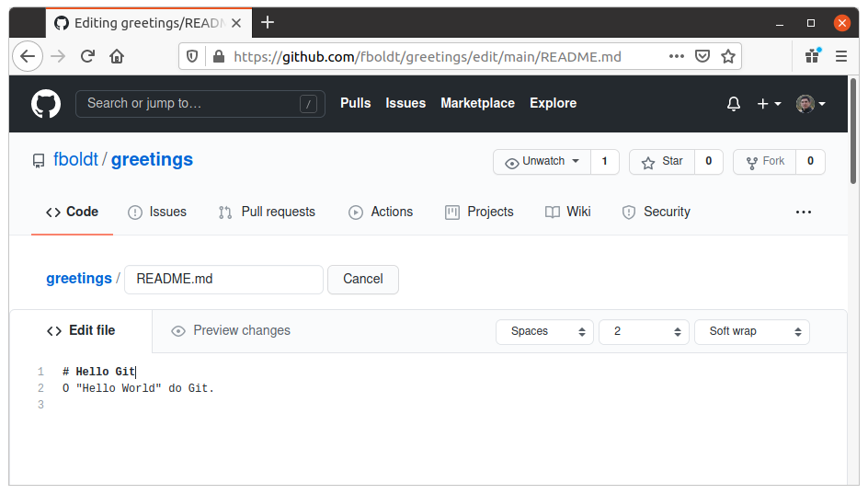Open the Actions tab
Screen dimensions: 868x494
coord(381,213)
